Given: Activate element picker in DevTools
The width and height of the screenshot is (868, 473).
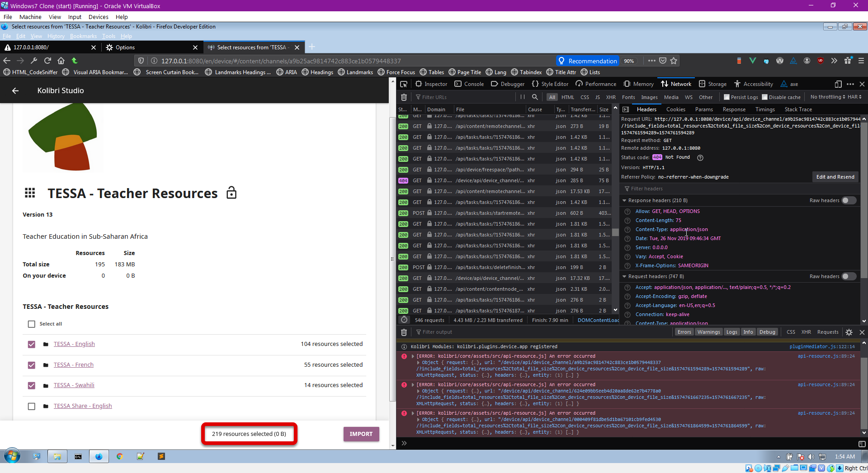Looking at the screenshot, I should point(404,84).
